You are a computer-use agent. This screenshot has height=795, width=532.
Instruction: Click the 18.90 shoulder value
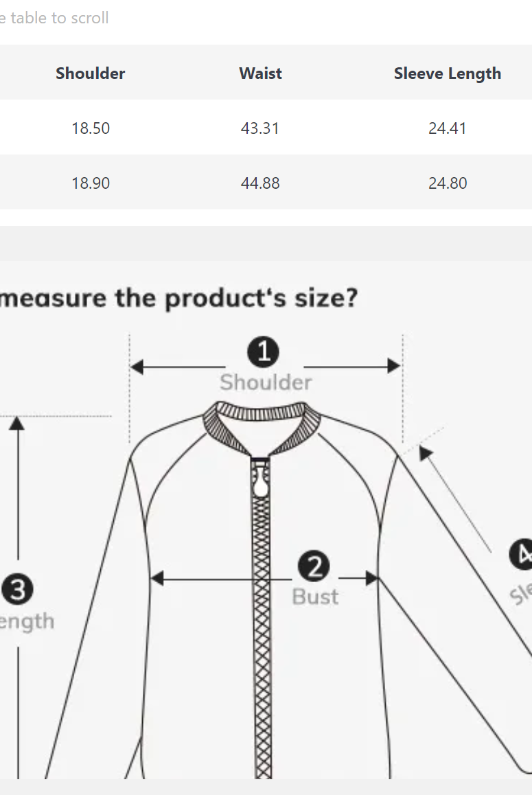point(91,183)
